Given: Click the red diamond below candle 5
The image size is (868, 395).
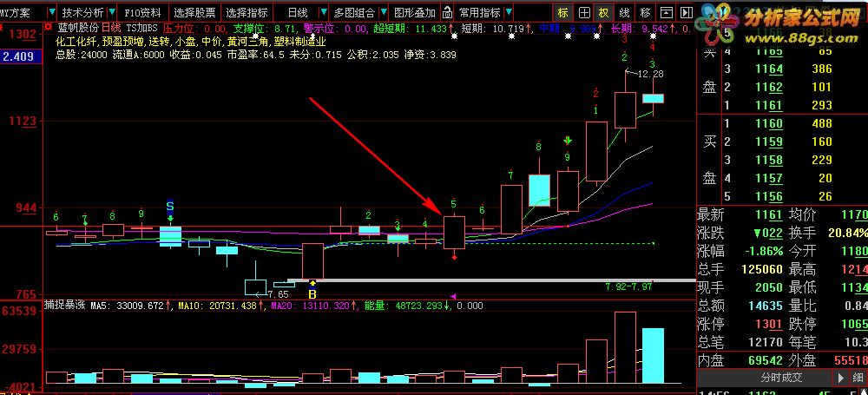Looking at the screenshot, I should (x=454, y=258).
